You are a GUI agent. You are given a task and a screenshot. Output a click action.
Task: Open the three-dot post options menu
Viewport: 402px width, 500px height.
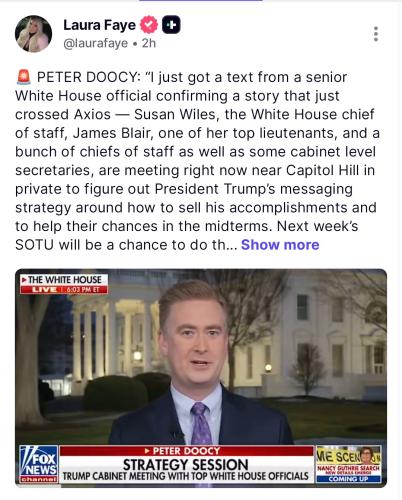point(376,34)
